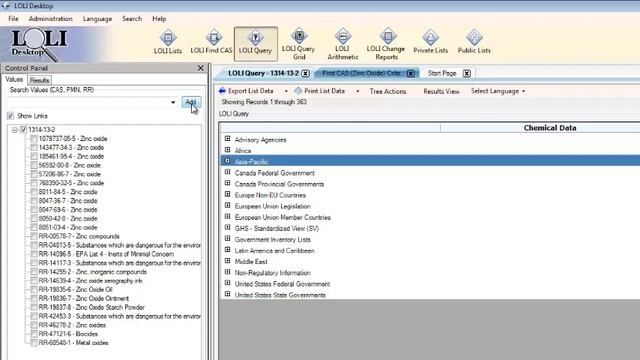
Task: Click Print List Data toolbar item
Action: (320, 91)
